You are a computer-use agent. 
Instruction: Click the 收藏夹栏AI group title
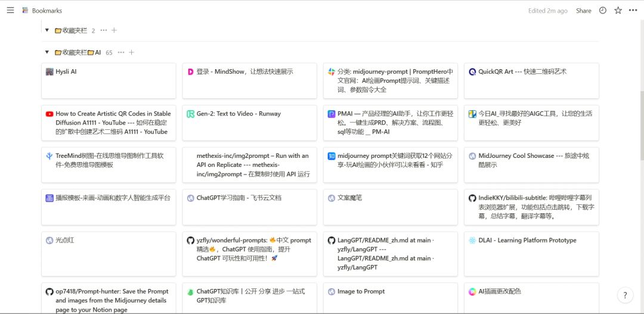tap(78, 52)
